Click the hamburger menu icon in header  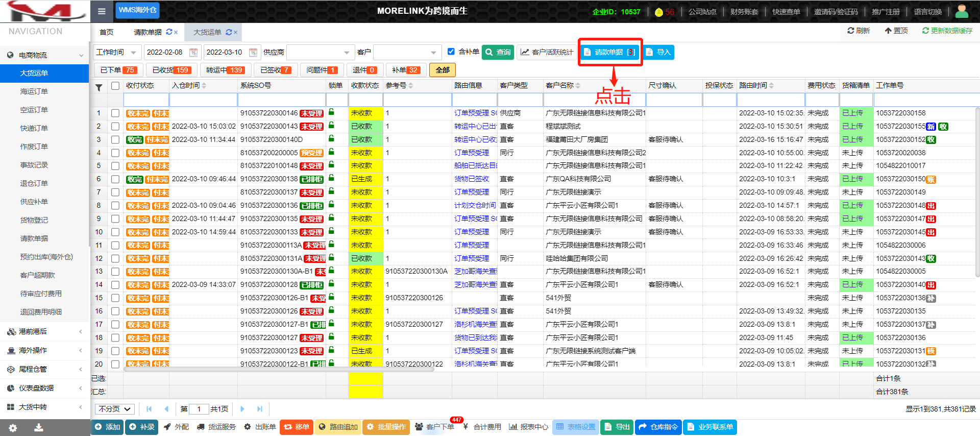[x=102, y=11]
